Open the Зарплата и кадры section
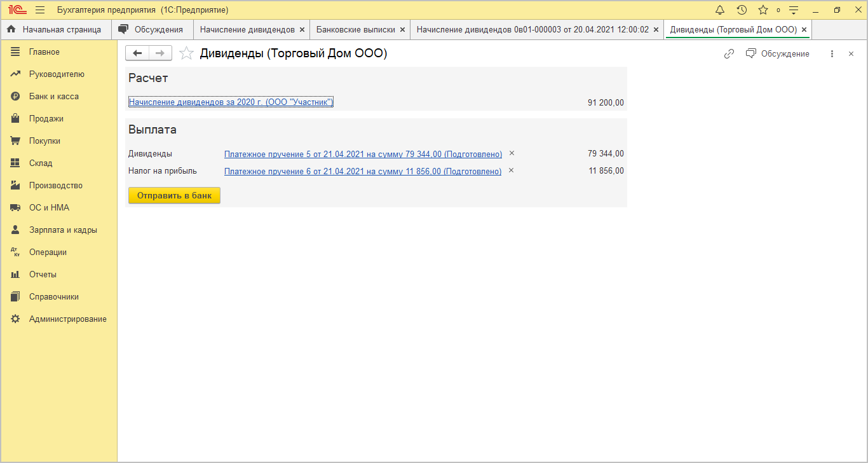 pos(58,230)
